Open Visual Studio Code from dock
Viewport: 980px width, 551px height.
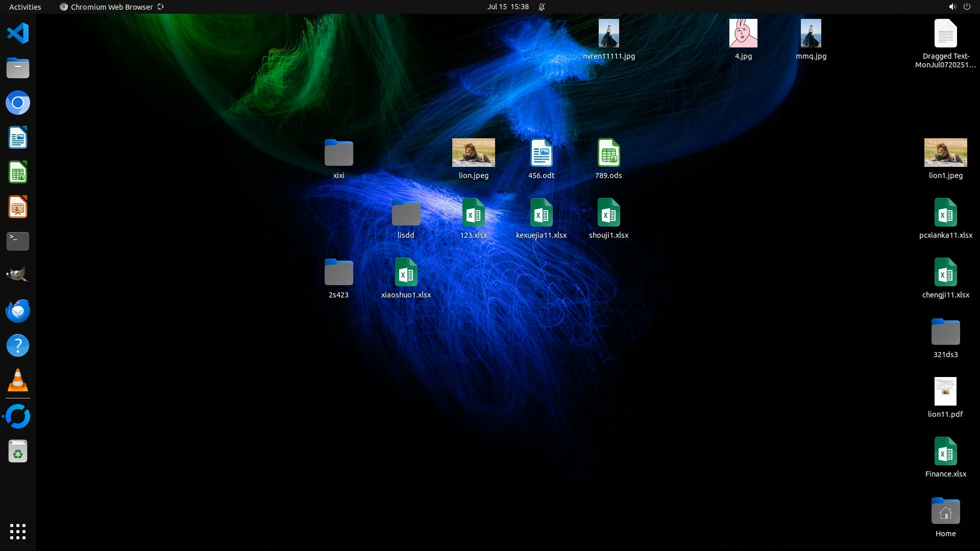(x=18, y=34)
